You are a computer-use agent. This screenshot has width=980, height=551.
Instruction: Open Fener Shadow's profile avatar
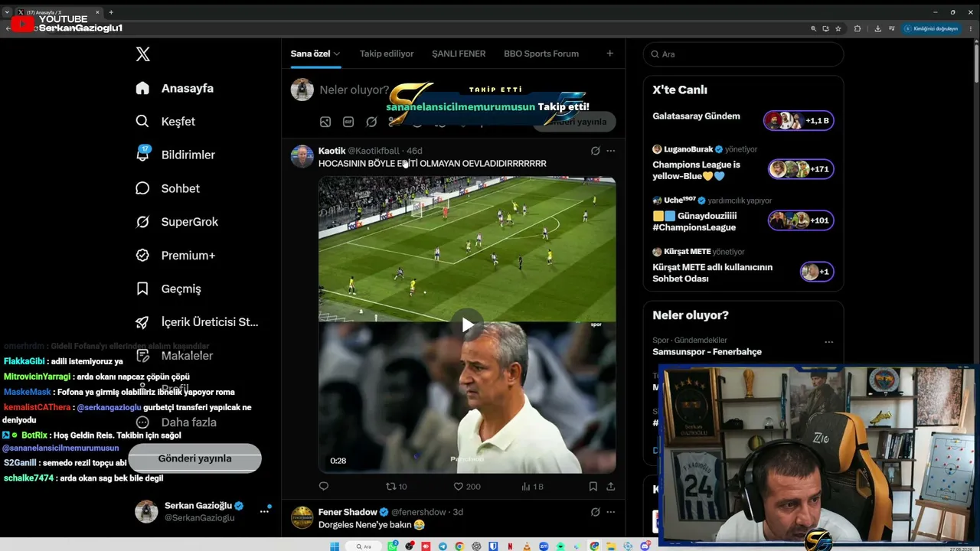pyautogui.click(x=302, y=518)
